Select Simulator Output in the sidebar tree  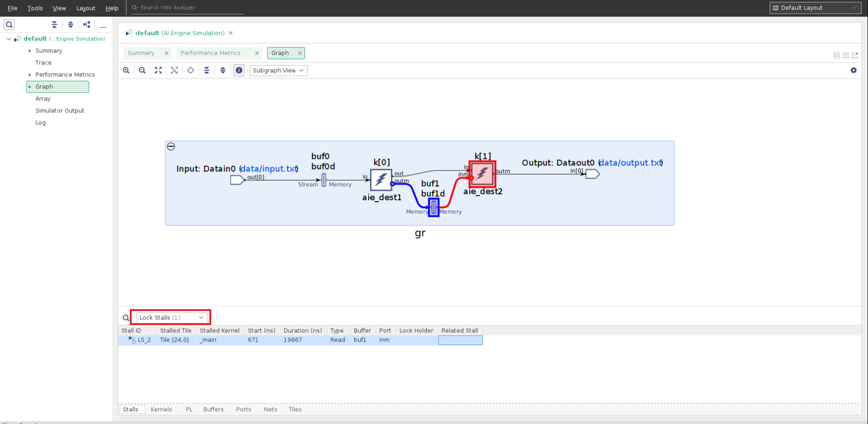click(60, 111)
